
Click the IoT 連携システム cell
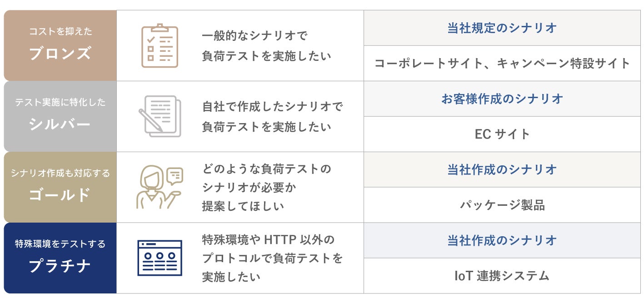click(502, 276)
